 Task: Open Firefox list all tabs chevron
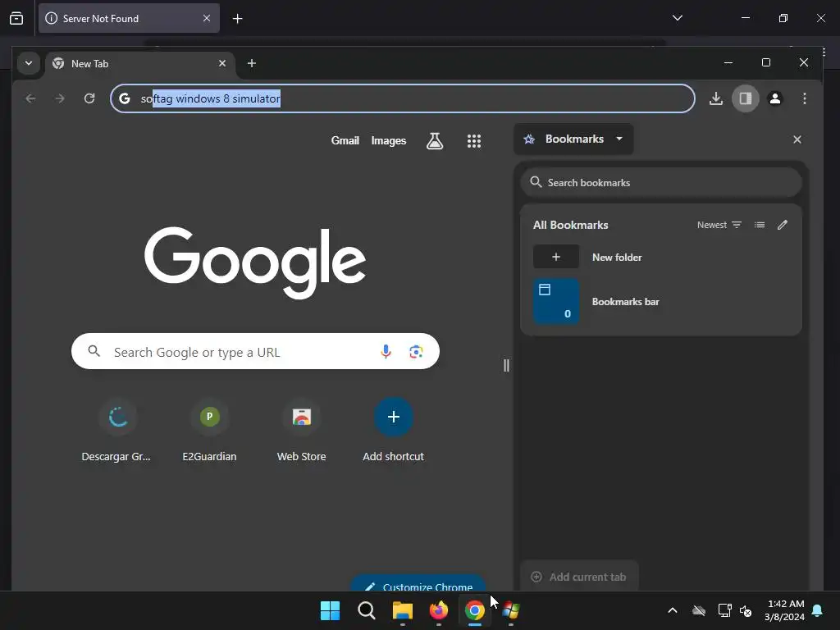coord(677,18)
